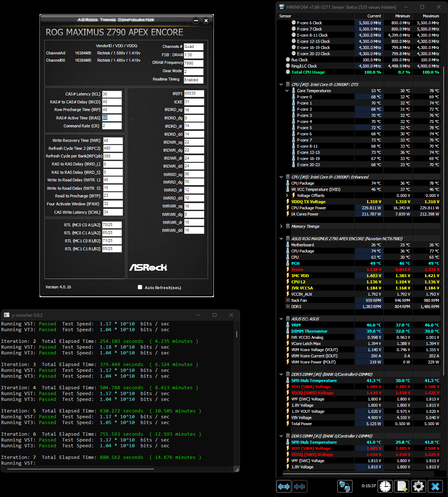Viewport: 448px width, 497px height.
Task: Click the HWiNFO64 title bar app icon
Action: (x=282, y=7)
